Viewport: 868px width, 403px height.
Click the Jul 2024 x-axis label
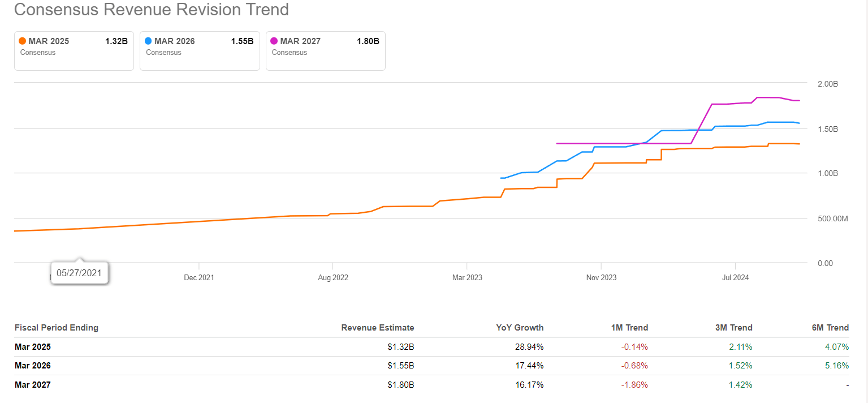(x=735, y=277)
